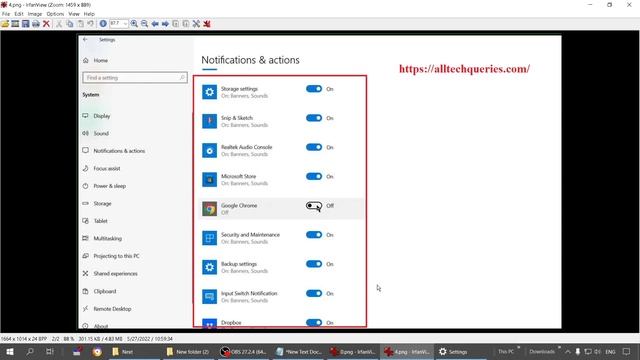Go to the next image with the right arrow
Screen dimensions: 640x360
(165, 24)
